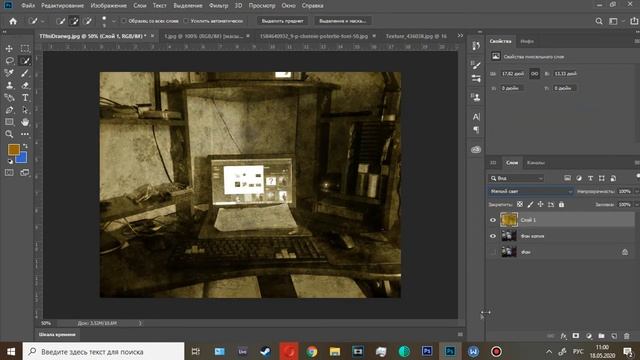Open the 'Изображение' menu
640x360 pixels.
109,6
